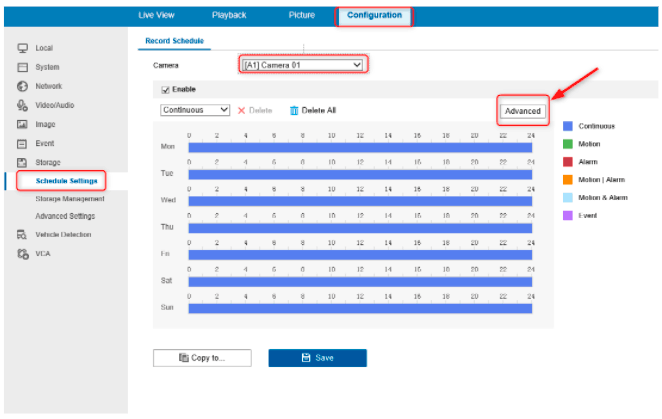Click the System icon in sidebar
662x419 pixels.
(x=22, y=67)
